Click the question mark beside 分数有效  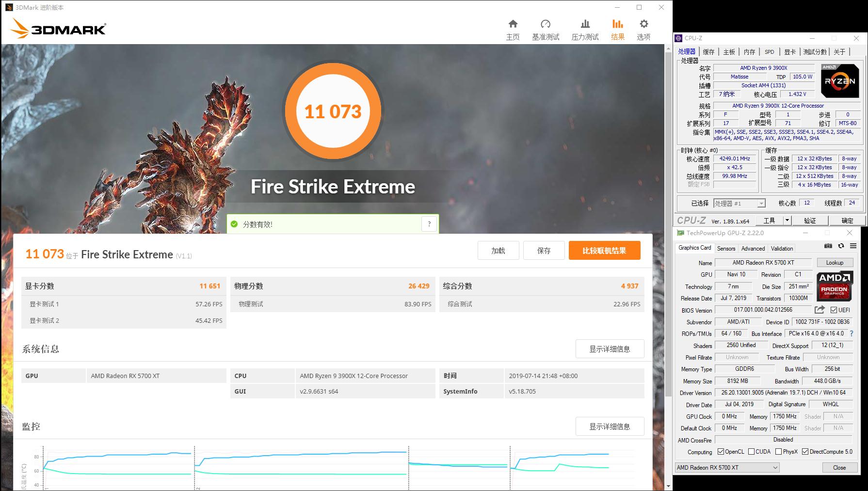click(429, 224)
